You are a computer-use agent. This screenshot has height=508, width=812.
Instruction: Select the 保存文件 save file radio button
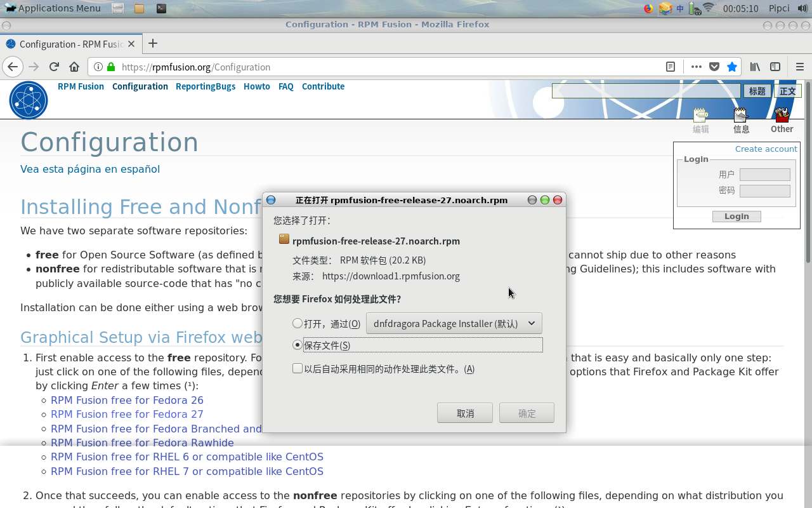[x=297, y=345]
